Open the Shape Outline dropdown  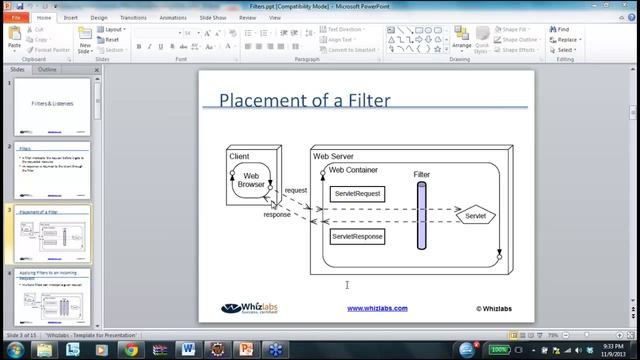(x=518, y=40)
